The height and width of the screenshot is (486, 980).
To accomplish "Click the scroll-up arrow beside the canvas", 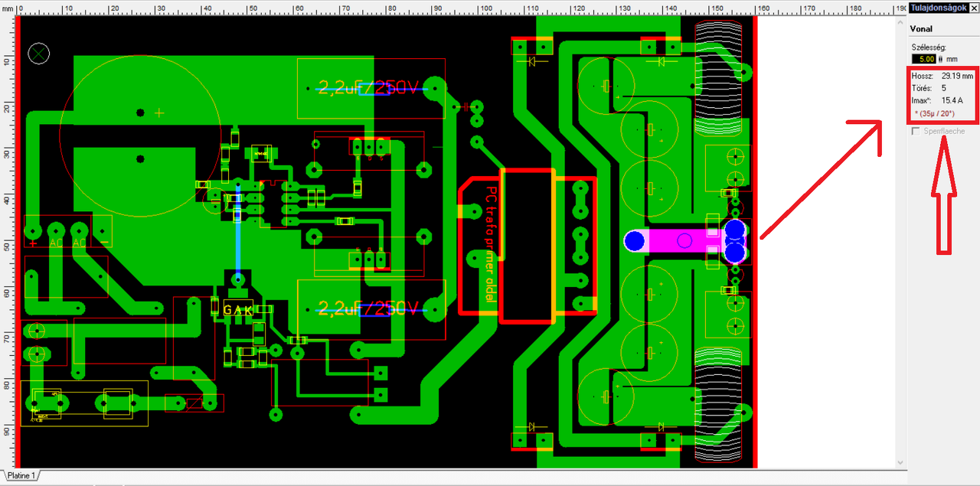I will (900, 23).
